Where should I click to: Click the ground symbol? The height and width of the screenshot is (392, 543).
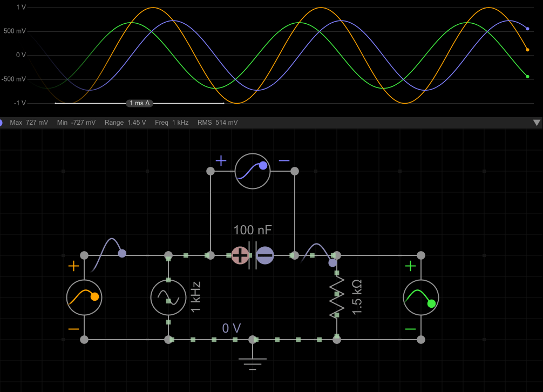pos(252,359)
